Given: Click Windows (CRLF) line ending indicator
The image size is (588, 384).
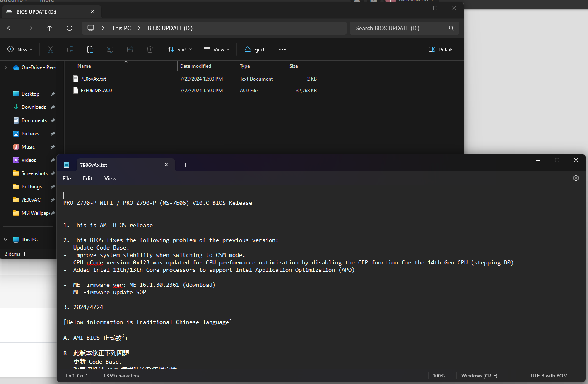Looking at the screenshot, I should 480,376.
